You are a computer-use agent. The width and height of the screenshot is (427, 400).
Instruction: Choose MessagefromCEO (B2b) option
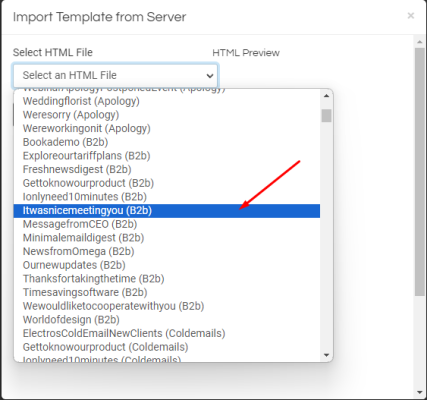coord(167,224)
